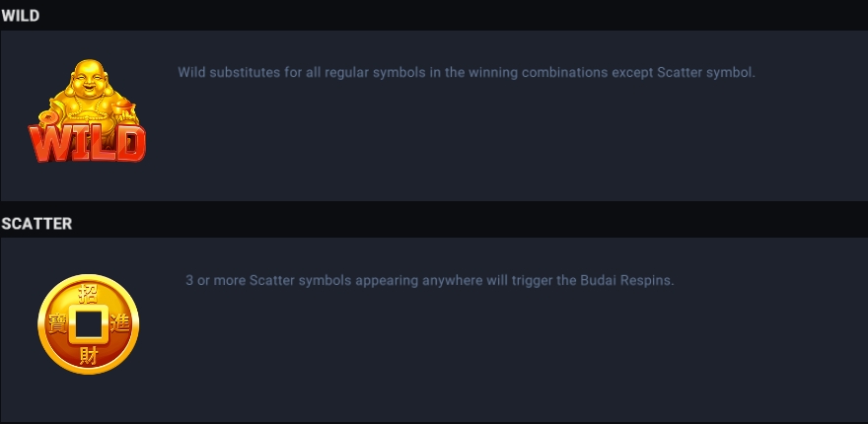This screenshot has height=424, width=868.
Task: Click the words Scatter symbol in Wild text
Action: point(705,73)
